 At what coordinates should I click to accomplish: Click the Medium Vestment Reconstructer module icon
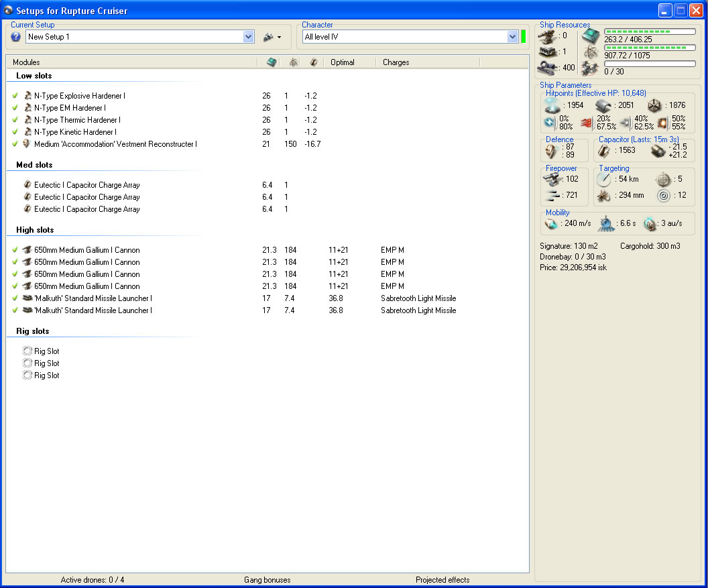[27, 144]
